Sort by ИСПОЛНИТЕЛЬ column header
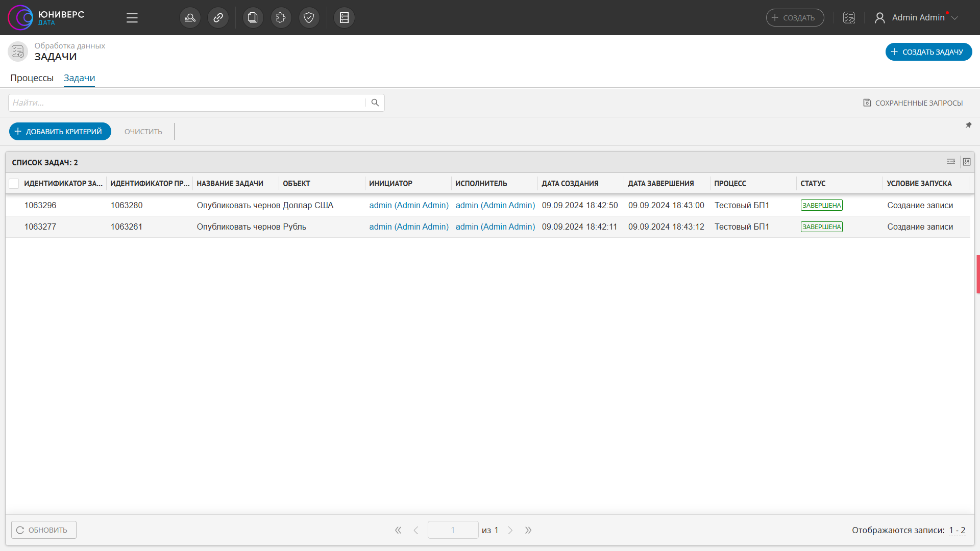 (481, 184)
